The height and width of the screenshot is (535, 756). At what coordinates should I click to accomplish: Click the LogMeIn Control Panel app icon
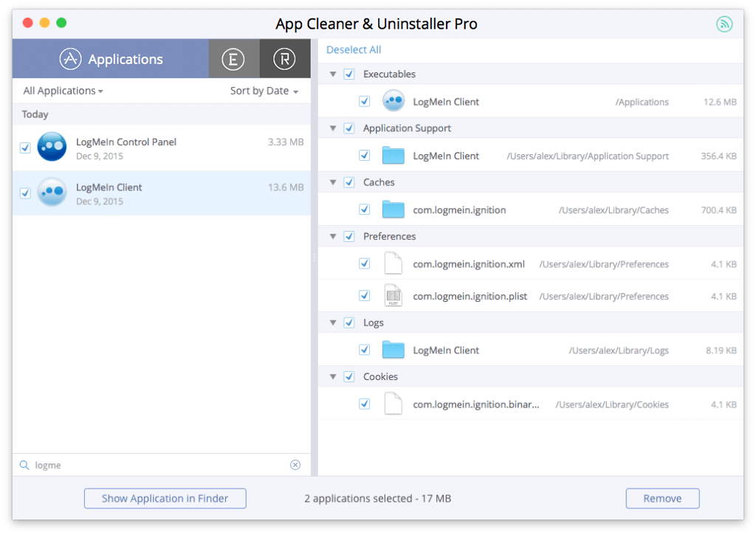point(52,147)
